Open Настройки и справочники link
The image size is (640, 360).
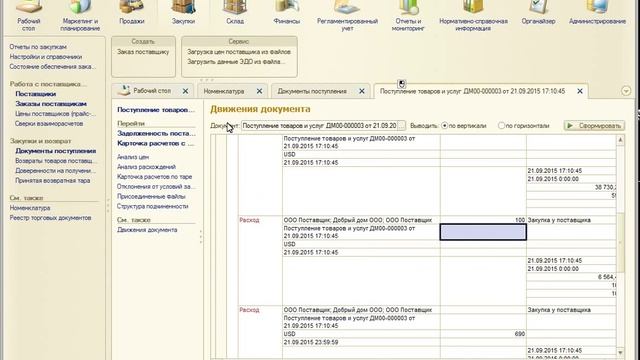point(46,57)
